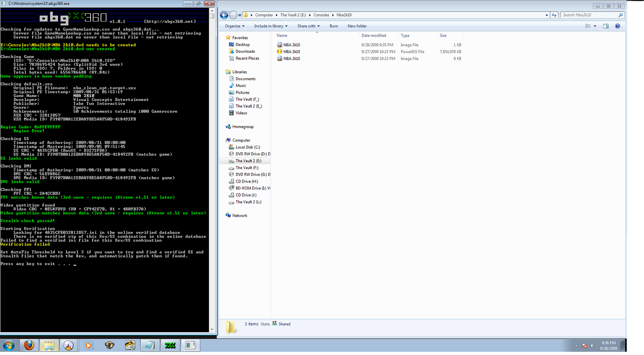Click the Burn toolbar button

coord(334,26)
